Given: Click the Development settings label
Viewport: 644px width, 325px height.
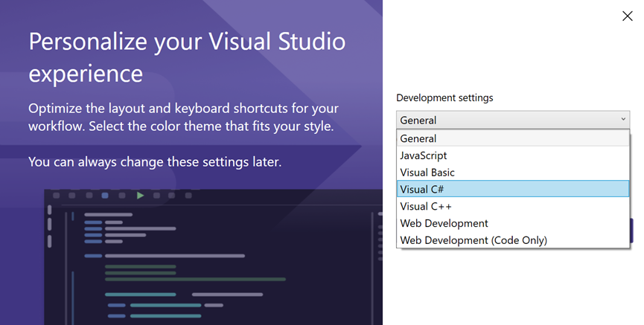Looking at the screenshot, I should 444,98.
